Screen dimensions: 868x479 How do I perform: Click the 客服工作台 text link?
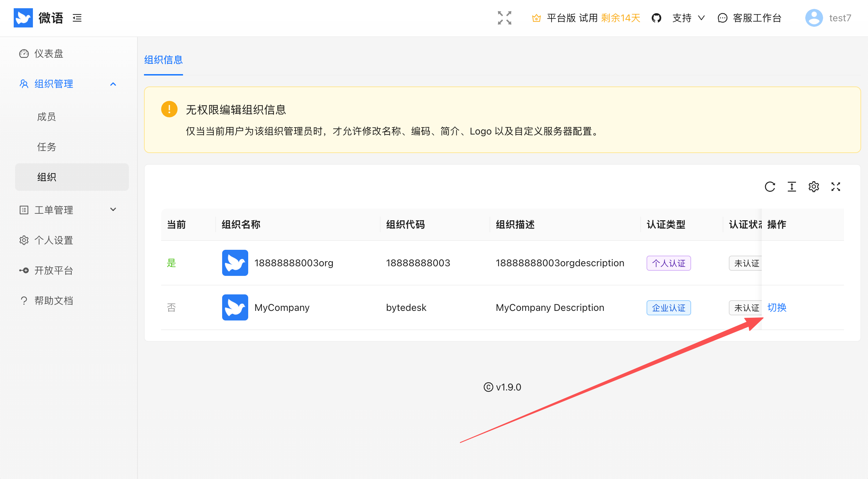click(757, 18)
